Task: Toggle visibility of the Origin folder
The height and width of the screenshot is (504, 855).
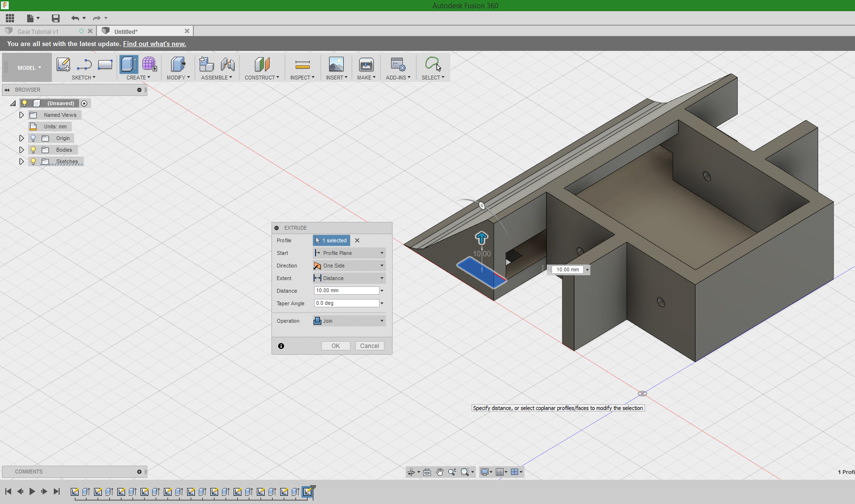Action: click(32, 138)
